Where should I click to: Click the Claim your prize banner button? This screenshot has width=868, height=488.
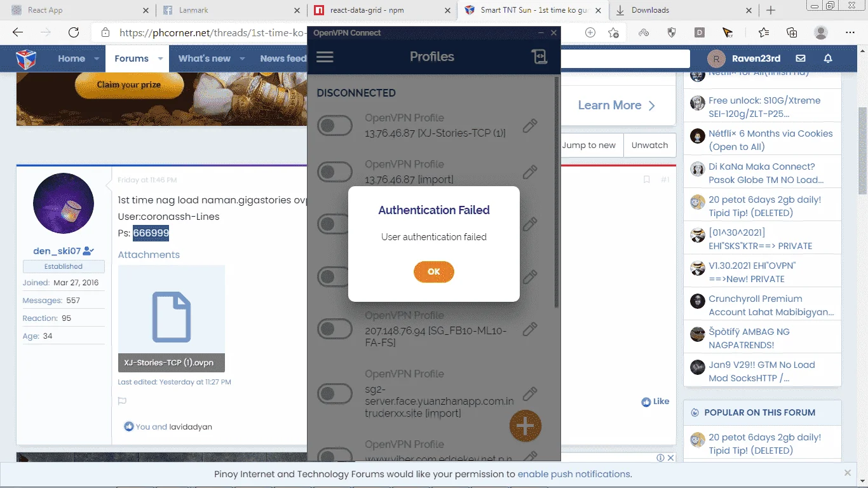click(x=129, y=85)
